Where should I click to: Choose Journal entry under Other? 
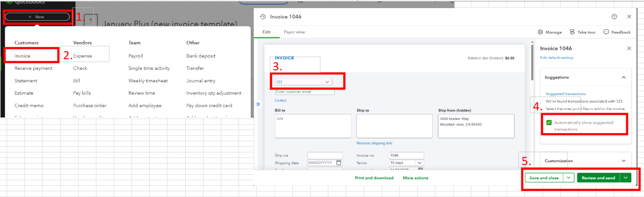pos(201,81)
